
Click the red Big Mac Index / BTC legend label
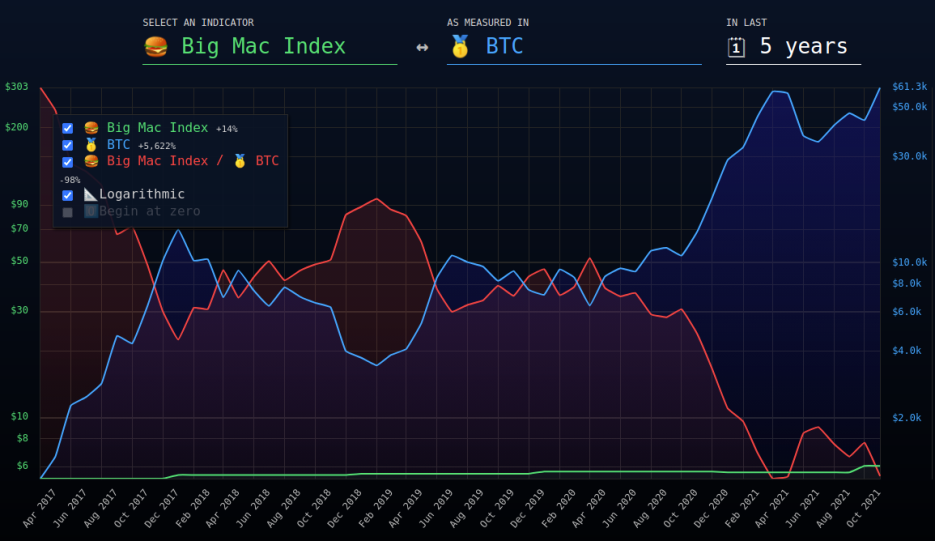coord(193,161)
